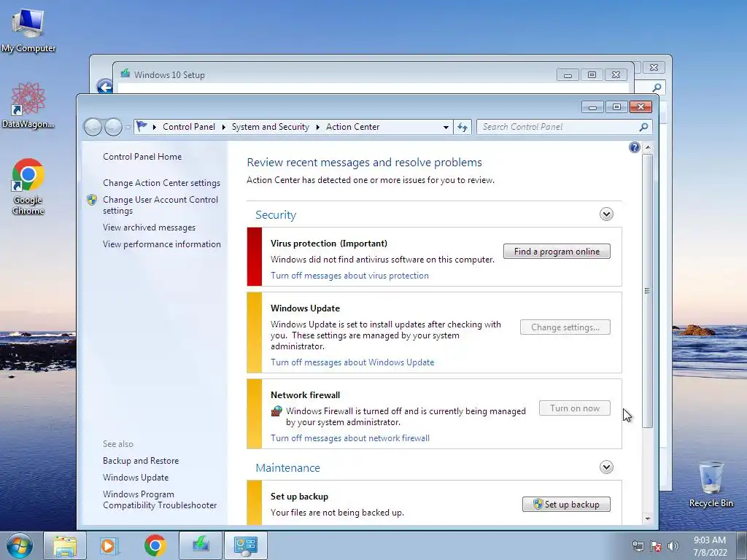Open Change User Account Control settings
The height and width of the screenshot is (560, 747).
tap(160, 205)
